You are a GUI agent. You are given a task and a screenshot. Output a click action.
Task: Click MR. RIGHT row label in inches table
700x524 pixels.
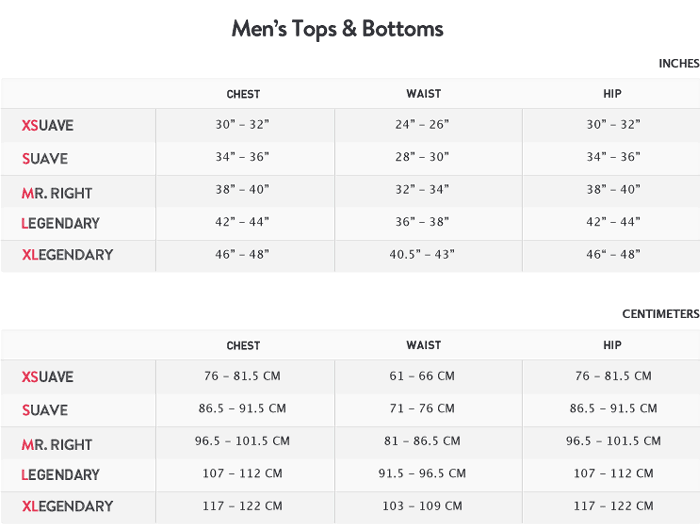(57, 192)
